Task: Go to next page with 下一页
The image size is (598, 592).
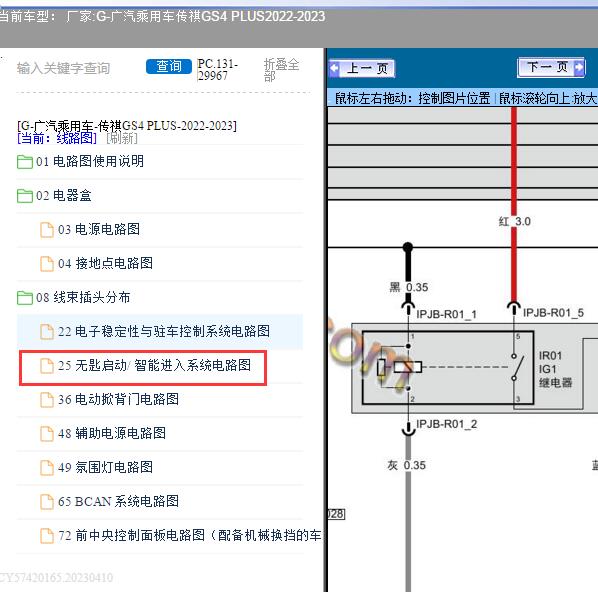Action: tap(551, 68)
